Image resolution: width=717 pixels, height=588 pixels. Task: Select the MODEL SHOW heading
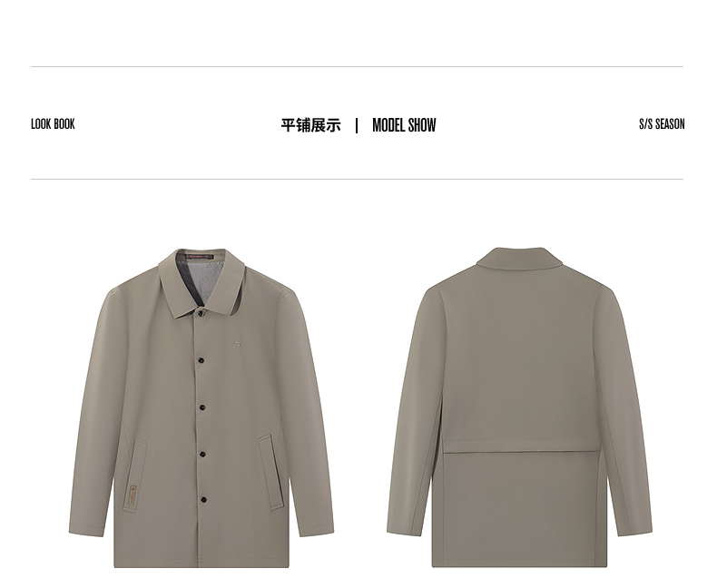coord(404,125)
